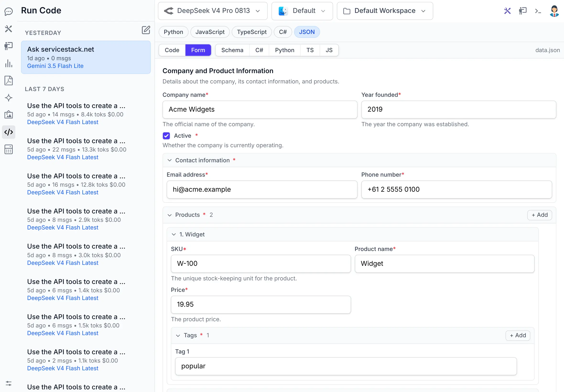564x392 pixels.
Task: Collapse the Contact information section
Action: (x=169, y=160)
